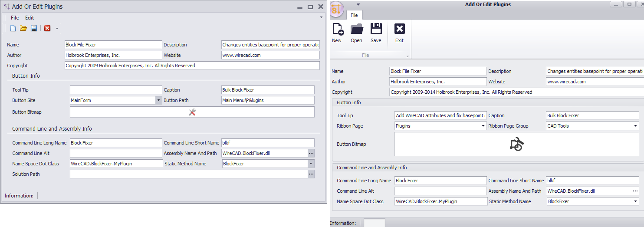This screenshot has width=644, height=227.
Task: Click the New document icon in left window toolbar
Action: 13,28
